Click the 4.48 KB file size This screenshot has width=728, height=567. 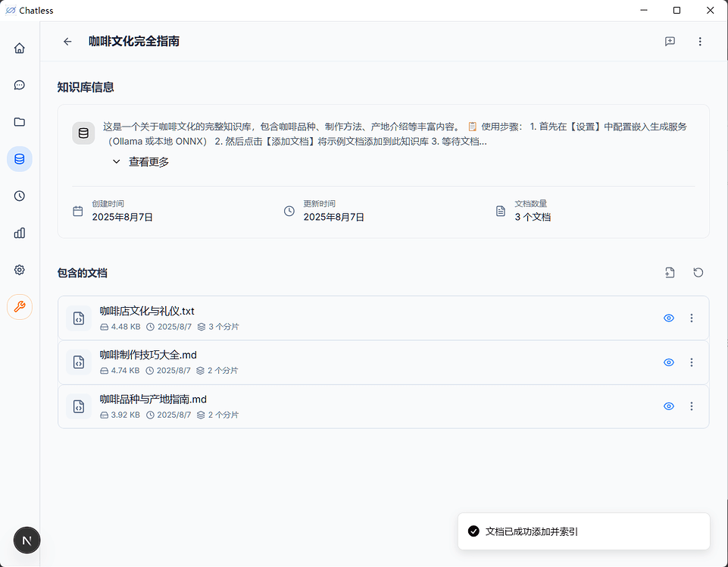point(125,327)
